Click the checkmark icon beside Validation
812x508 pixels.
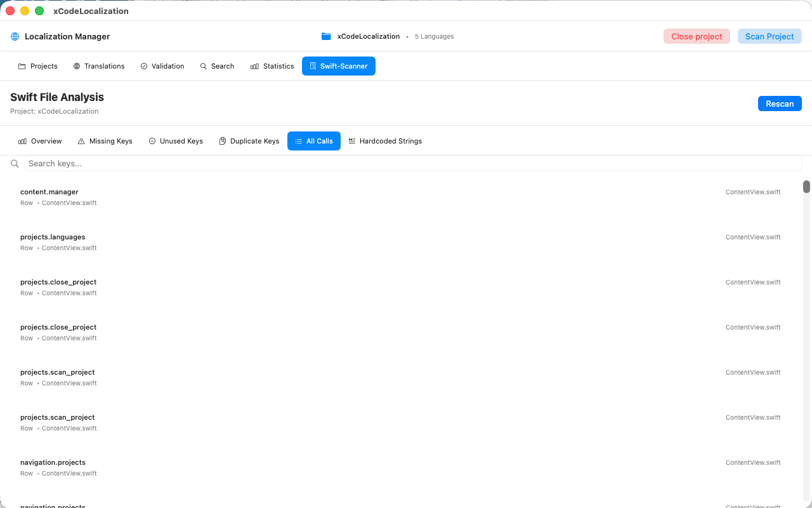pyautogui.click(x=143, y=66)
